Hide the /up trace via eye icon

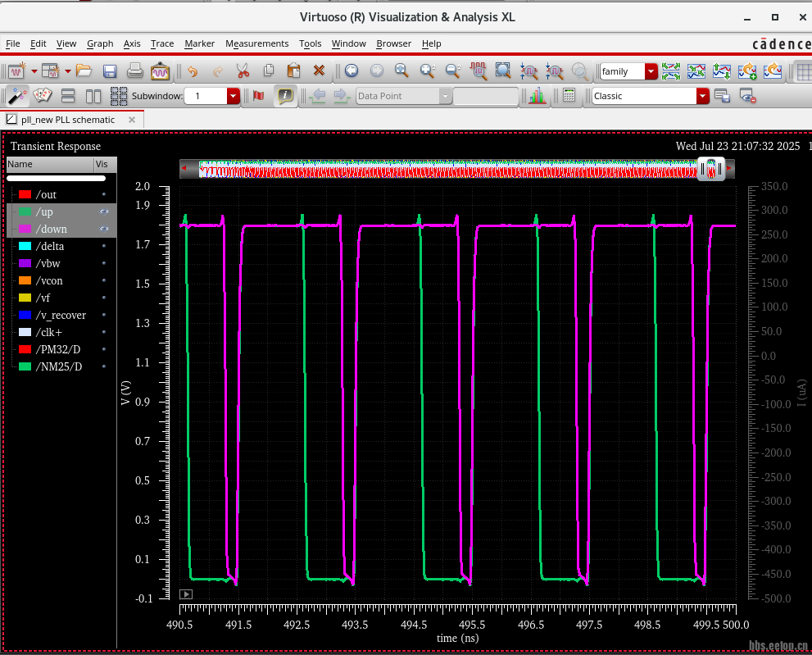click(104, 212)
